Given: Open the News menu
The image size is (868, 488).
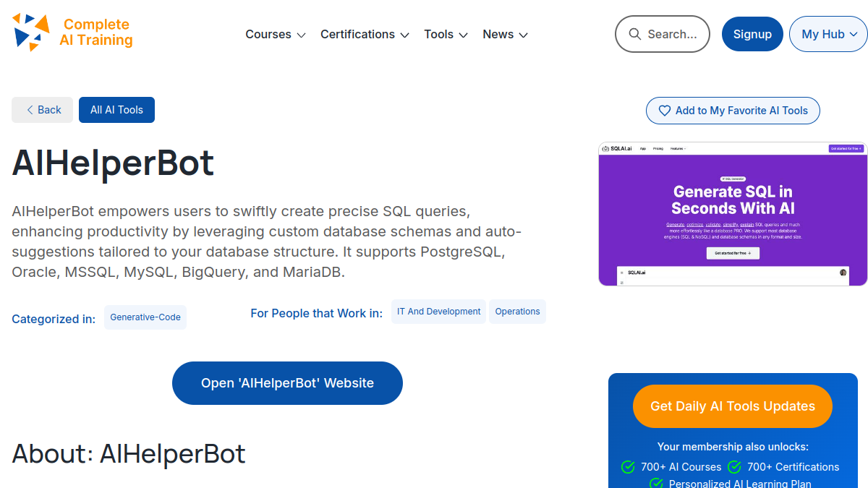Looking at the screenshot, I should click(506, 34).
